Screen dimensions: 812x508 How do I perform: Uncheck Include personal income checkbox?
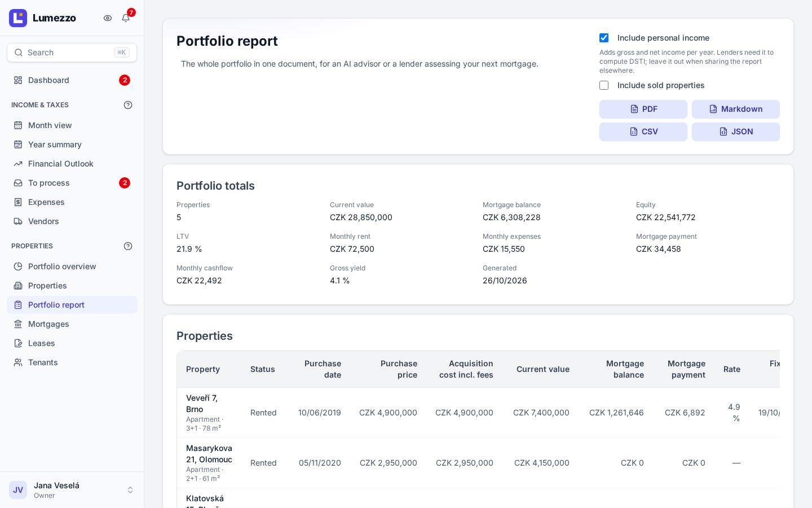pos(604,38)
